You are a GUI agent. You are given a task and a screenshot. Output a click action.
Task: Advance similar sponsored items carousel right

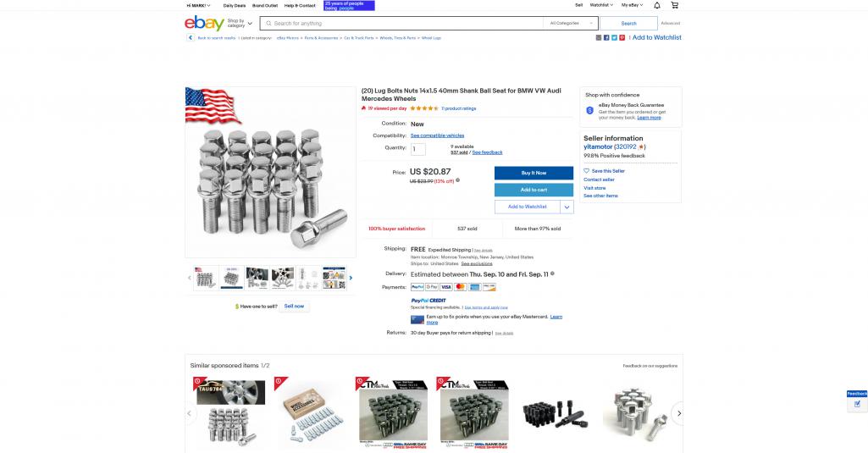click(x=678, y=413)
